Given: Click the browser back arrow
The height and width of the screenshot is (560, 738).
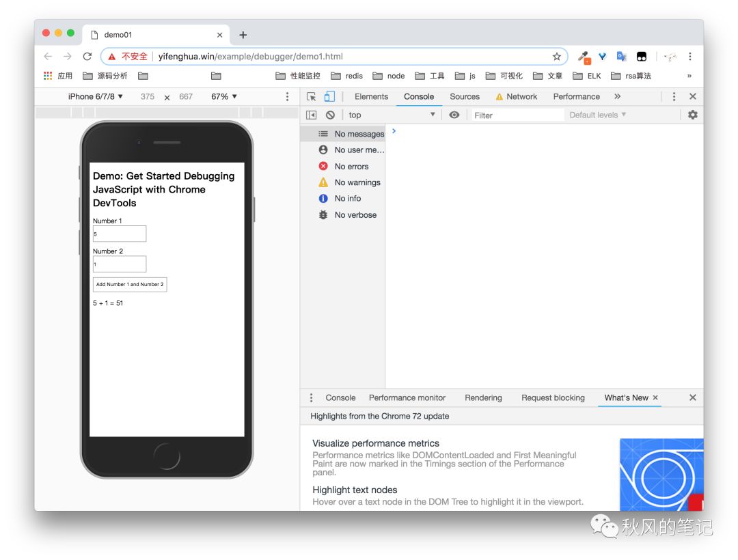Looking at the screenshot, I should [x=48, y=57].
